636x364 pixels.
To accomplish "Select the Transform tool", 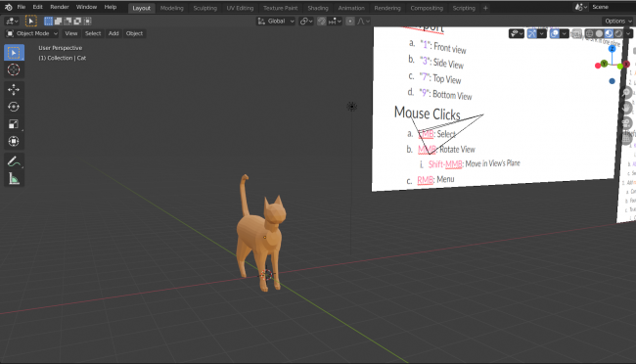I will pos(14,141).
